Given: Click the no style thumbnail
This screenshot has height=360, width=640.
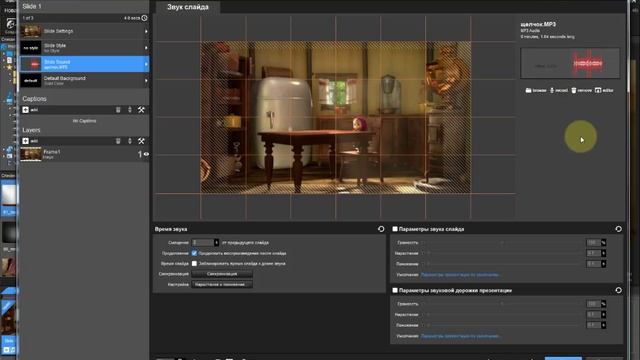Looking at the screenshot, I should point(31,48).
